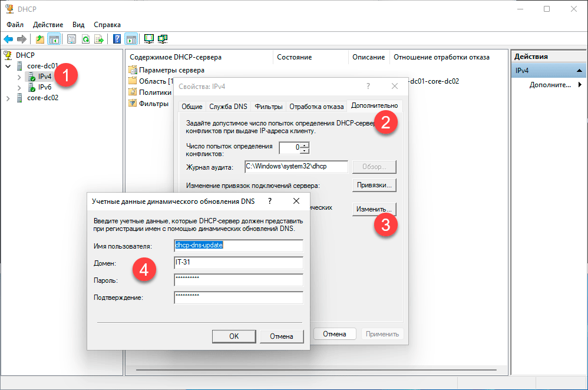Click into the Домен input field
The width and height of the screenshot is (588, 390).
click(x=238, y=263)
